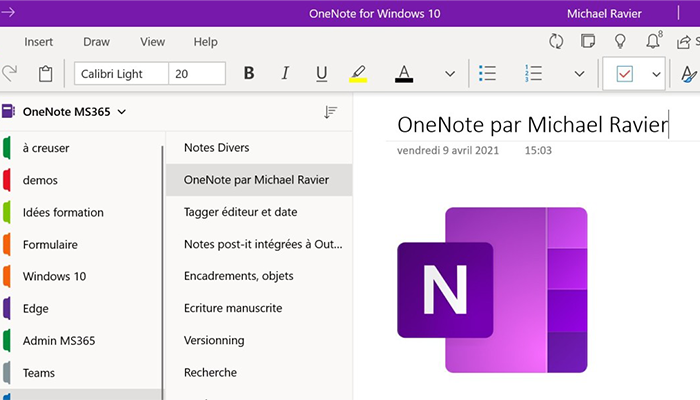The height and width of the screenshot is (400, 700).
Task: Click the page date vendredi 9 avril 2021
Action: tap(448, 150)
